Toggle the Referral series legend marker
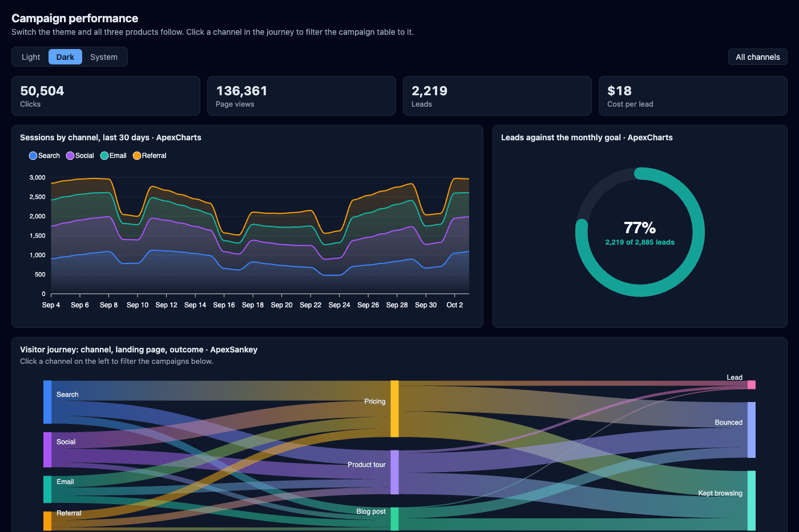The image size is (799, 532). tap(137, 156)
